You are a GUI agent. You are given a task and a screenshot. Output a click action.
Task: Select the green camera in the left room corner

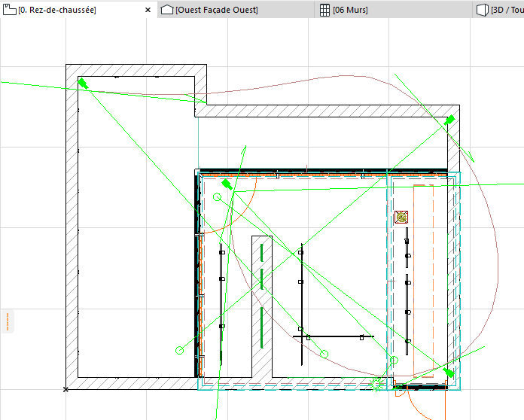pos(83,84)
